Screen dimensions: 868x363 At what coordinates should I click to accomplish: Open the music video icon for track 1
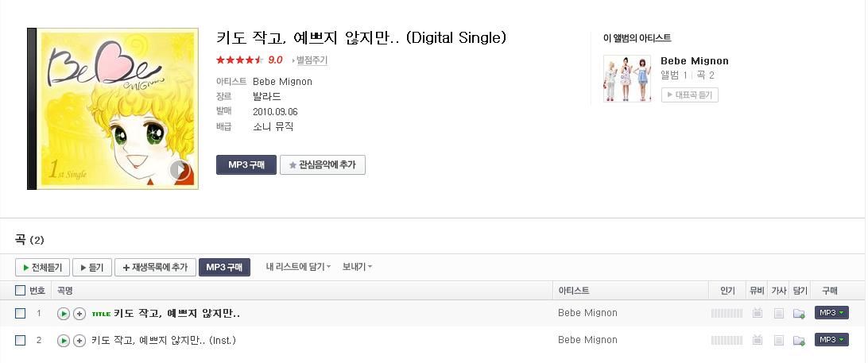click(x=758, y=313)
